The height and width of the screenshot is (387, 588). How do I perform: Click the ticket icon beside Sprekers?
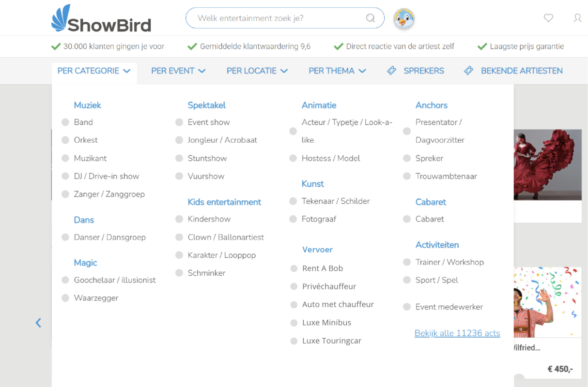tap(391, 71)
